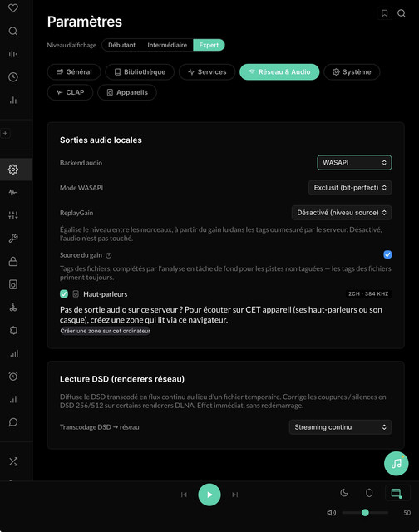Open the bar chart statistics sidebar icon
This screenshot has height=532, width=419.
pyautogui.click(x=13, y=100)
